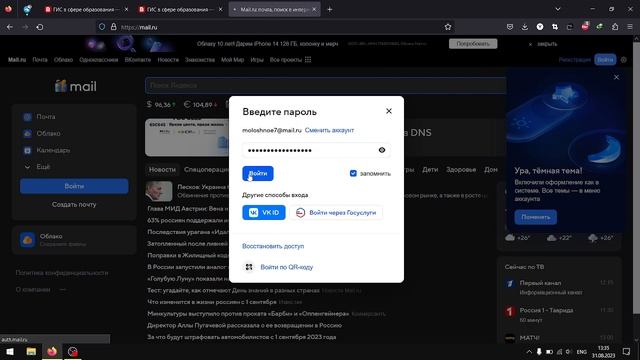Click the Попробовать banner button
The image size is (640, 360).
(473, 44)
